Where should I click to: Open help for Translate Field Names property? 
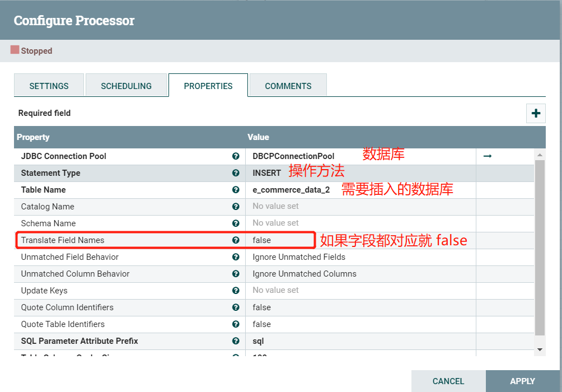coord(236,240)
